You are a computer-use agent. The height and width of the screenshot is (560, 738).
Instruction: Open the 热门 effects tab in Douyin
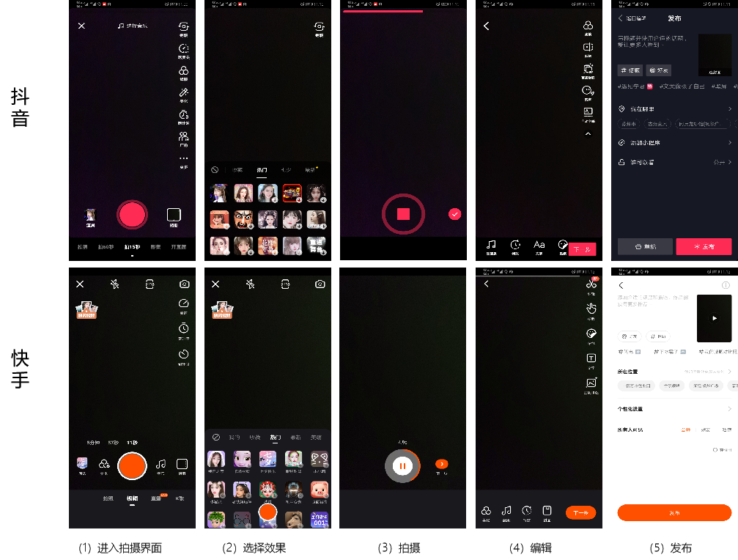click(x=262, y=170)
